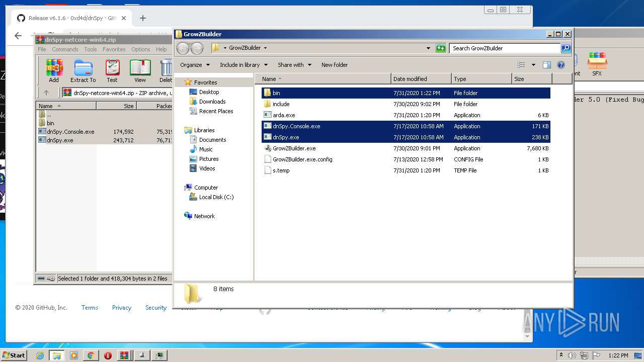
Task: Click the arrow after GrowZBuilder in breadcrumb
Action: (x=265, y=48)
